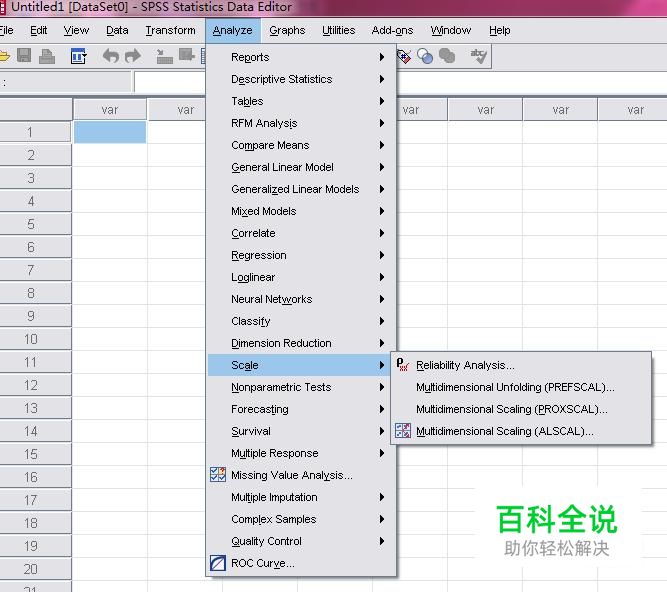Click the Undo arrow icon

click(x=111, y=56)
